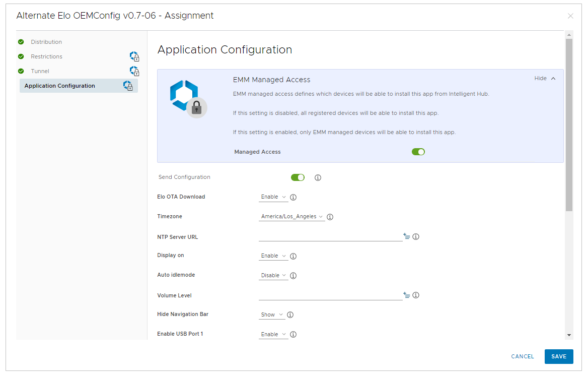Click the SAVE button
The height and width of the screenshot is (376, 588).
click(559, 356)
